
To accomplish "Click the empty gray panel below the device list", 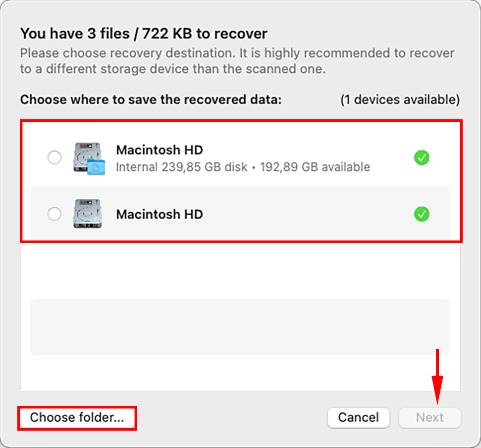I will pos(240,327).
